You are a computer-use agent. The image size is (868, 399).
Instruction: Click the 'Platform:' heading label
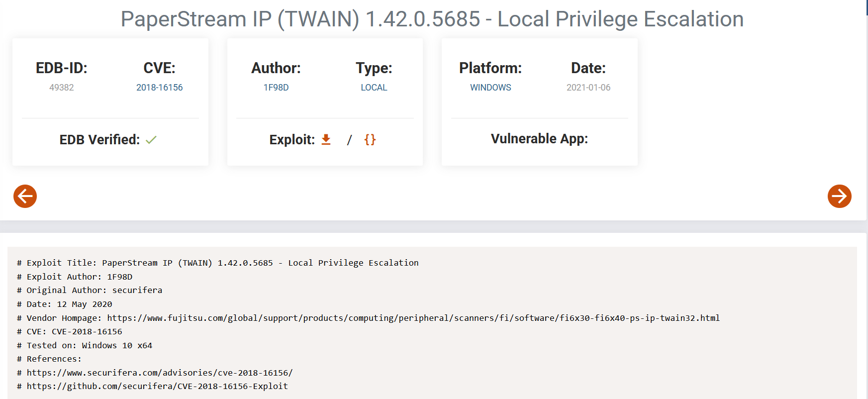(490, 68)
